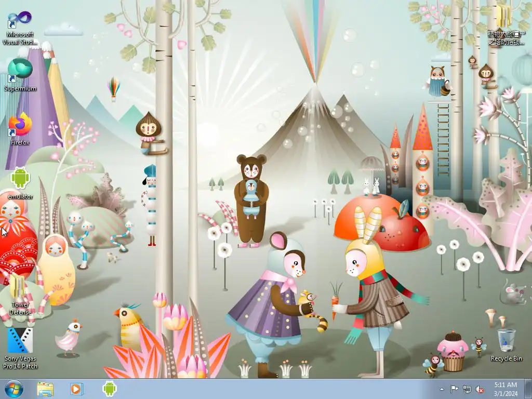Click the 'emulator' icon label

point(20,196)
